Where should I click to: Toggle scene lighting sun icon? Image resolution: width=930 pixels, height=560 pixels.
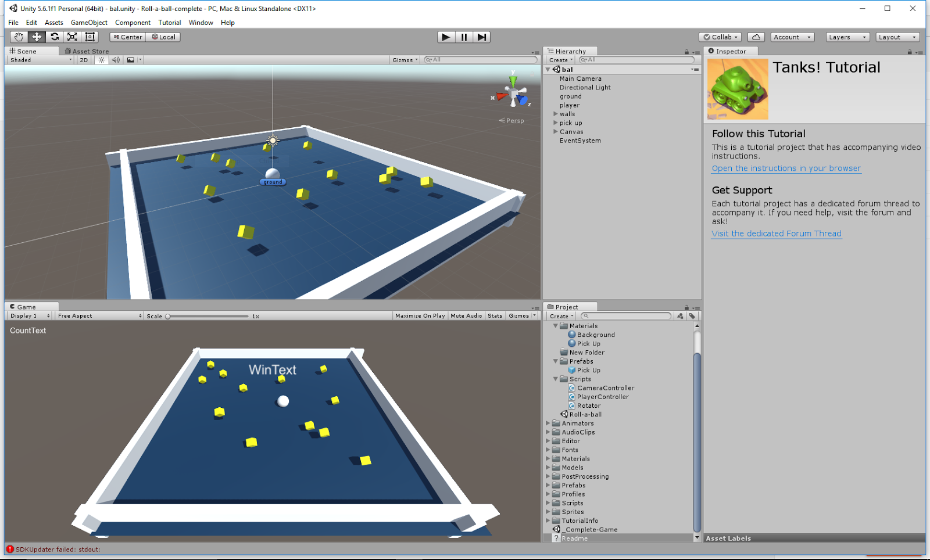pos(102,60)
